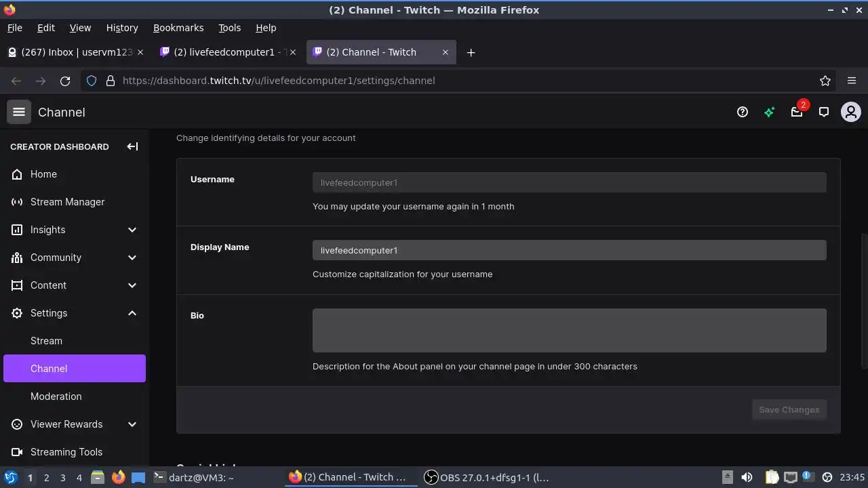Close the Inbox tab

pos(140,52)
